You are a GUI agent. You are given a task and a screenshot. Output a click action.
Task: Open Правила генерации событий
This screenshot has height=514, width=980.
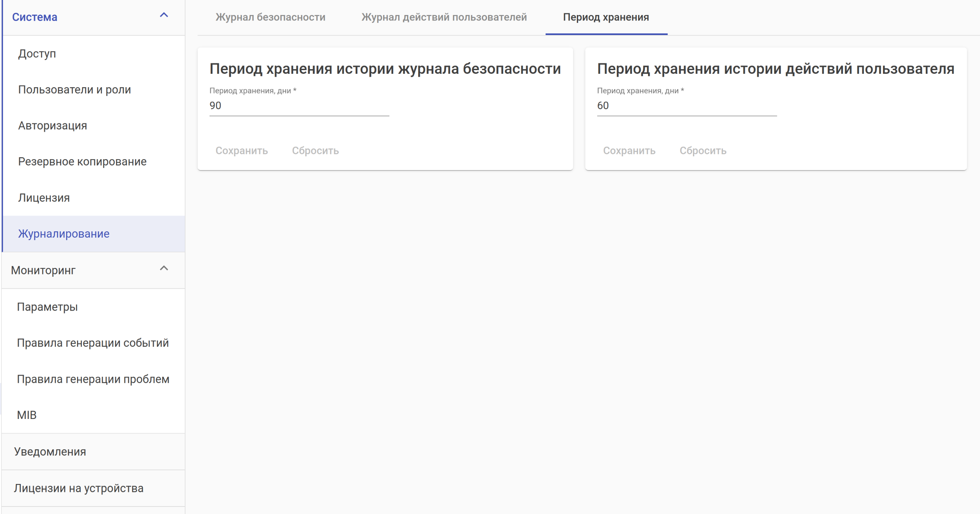pos(92,343)
